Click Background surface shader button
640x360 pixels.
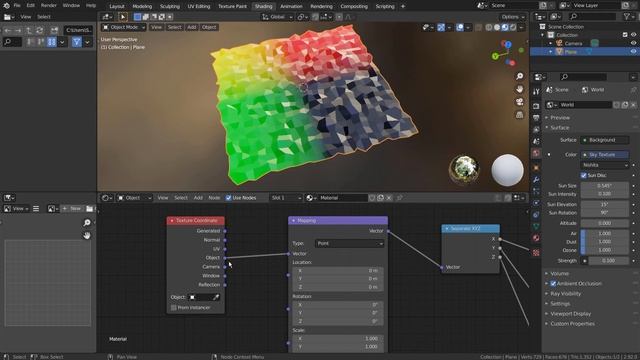click(605, 140)
